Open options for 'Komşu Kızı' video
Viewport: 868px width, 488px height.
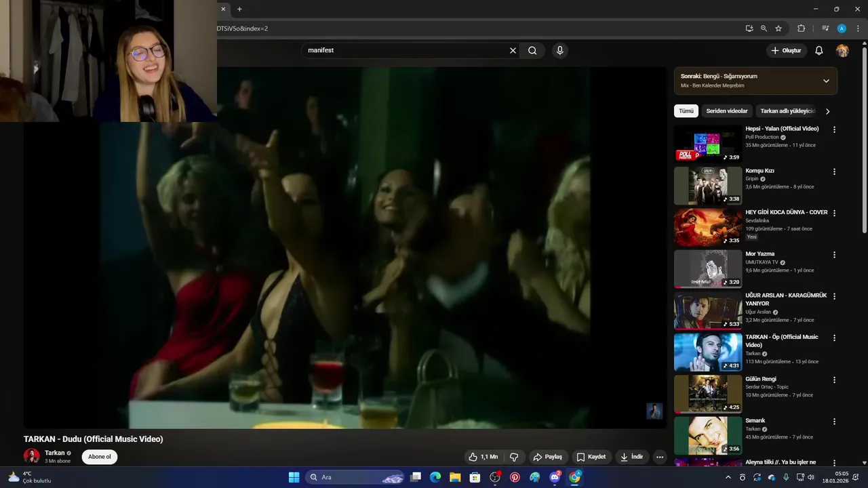pos(834,171)
